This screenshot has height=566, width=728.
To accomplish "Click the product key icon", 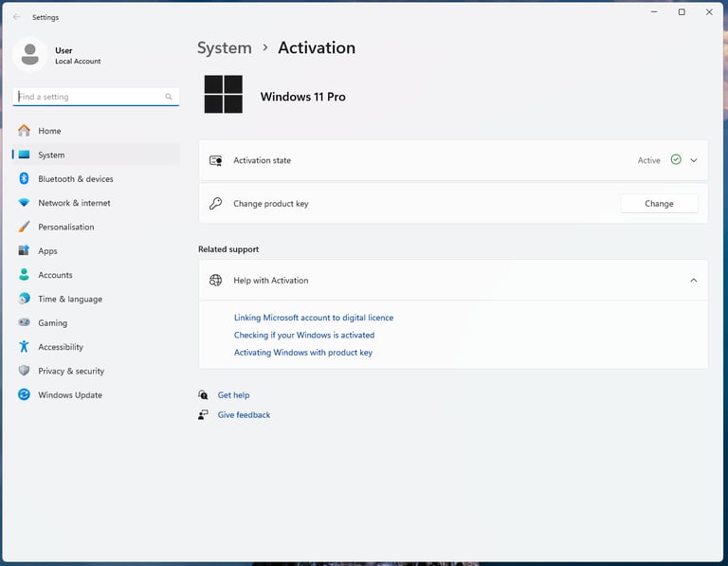I will 215,204.
